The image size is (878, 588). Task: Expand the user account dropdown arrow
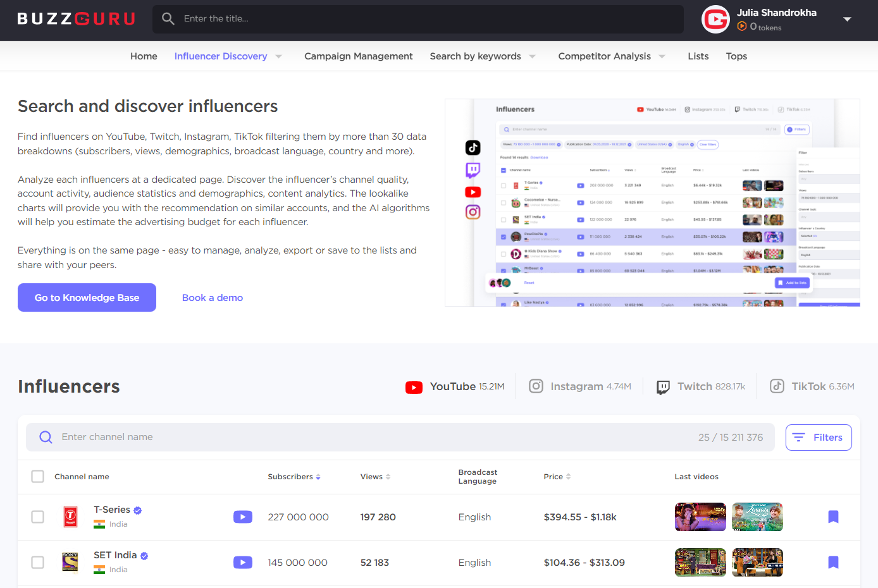847,20
